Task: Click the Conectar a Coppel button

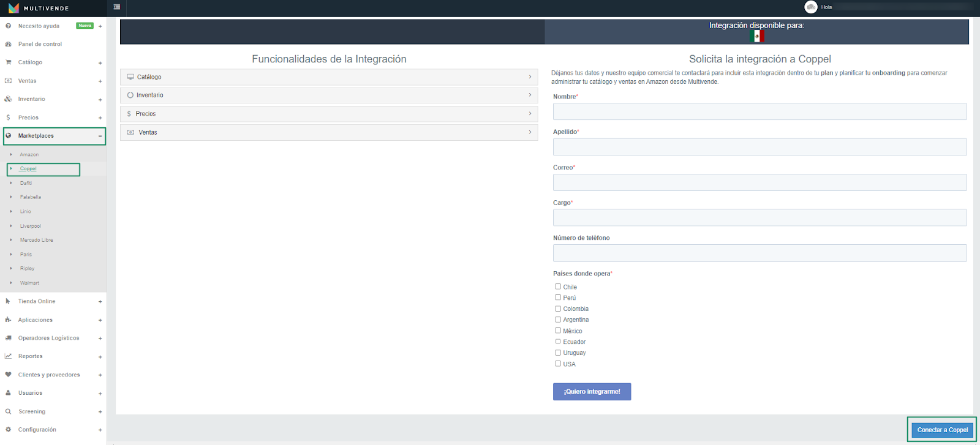Action: click(942, 430)
